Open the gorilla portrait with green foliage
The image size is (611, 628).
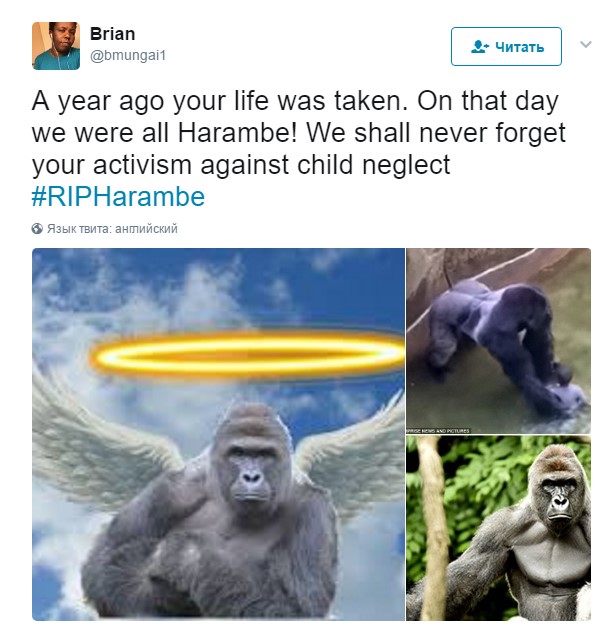498,528
